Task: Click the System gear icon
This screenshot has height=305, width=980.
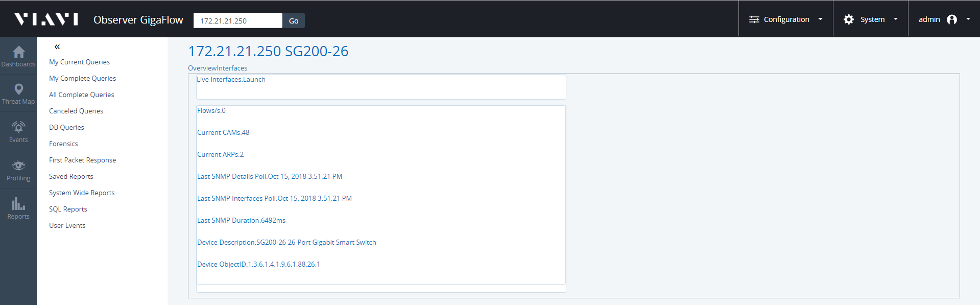Action: tap(848, 19)
